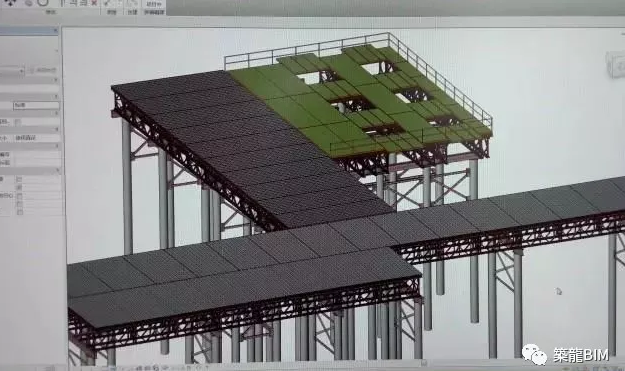
Task: Toggle the third checkbox in the five-checkbox group
Action: (x=19, y=196)
